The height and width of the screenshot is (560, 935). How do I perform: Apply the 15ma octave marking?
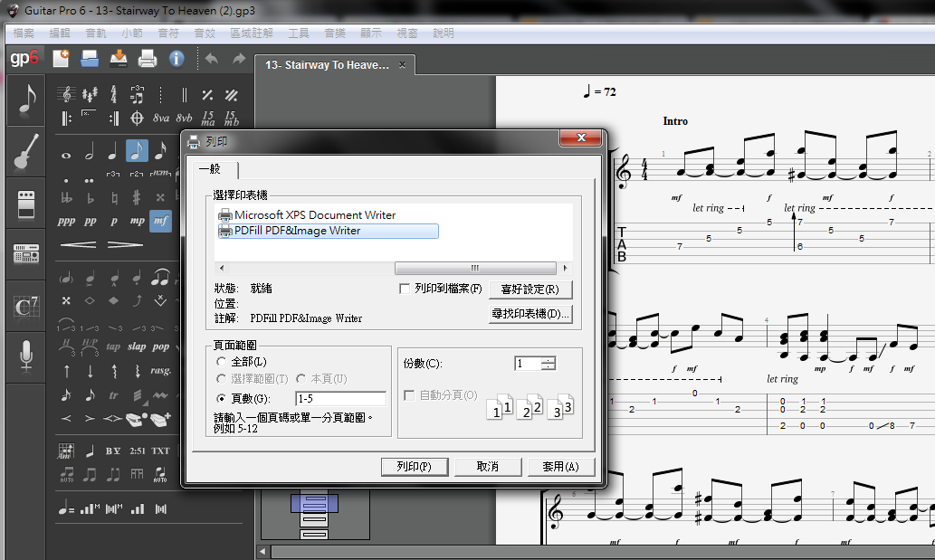click(x=207, y=118)
